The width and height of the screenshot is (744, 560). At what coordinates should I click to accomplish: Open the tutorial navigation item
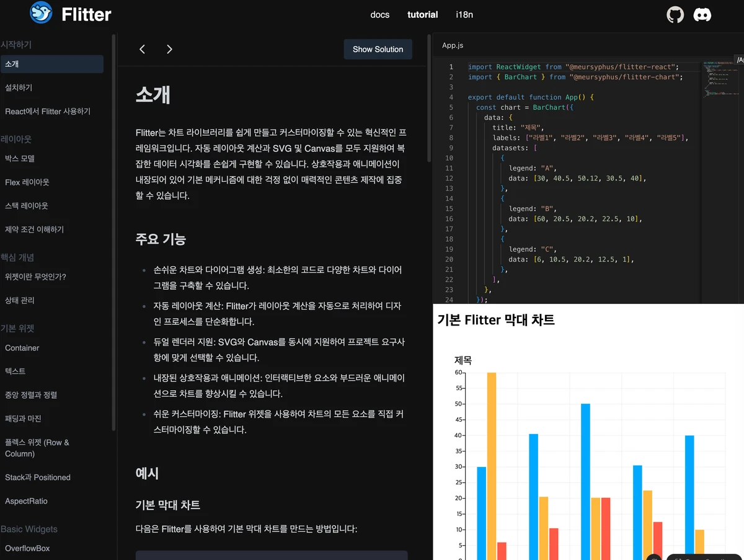pos(423,14)
